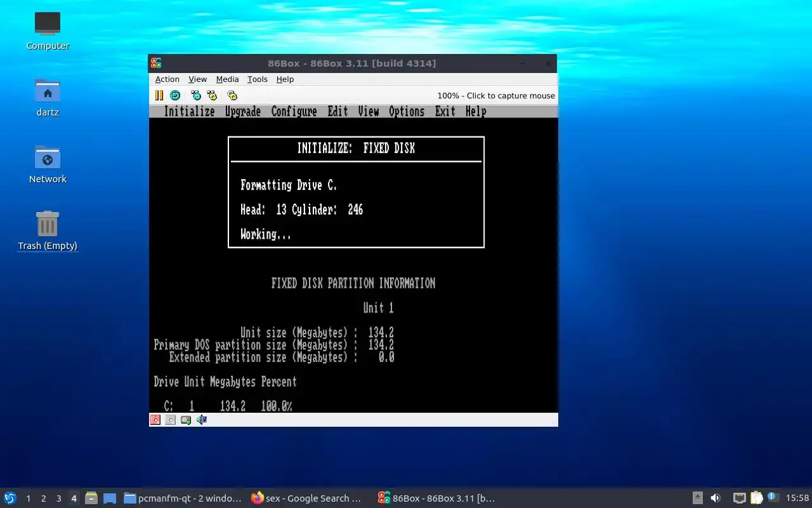Viewport: 812px width, 508px height.
Task: Click 'FIXED DISK PARTITION INFORMATION' heading
Action: pos(353,283)
